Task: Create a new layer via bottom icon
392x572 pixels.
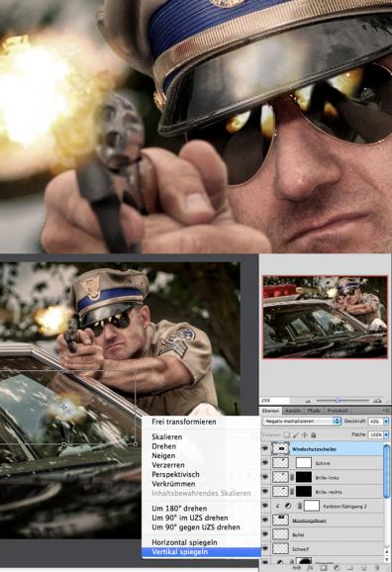Action: [x=363, y=568]
